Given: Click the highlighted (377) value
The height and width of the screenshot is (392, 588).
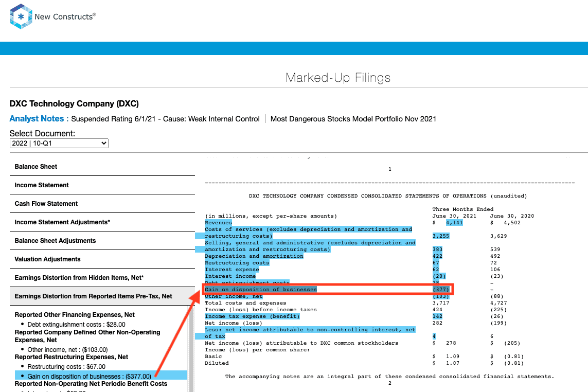Looking at the screenshot, I should (441, 290).
